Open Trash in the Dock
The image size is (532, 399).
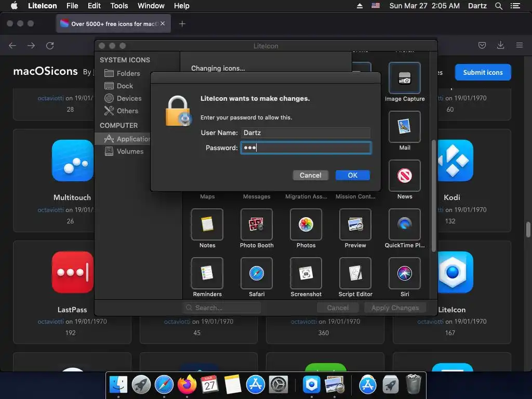tap(413, 384)
